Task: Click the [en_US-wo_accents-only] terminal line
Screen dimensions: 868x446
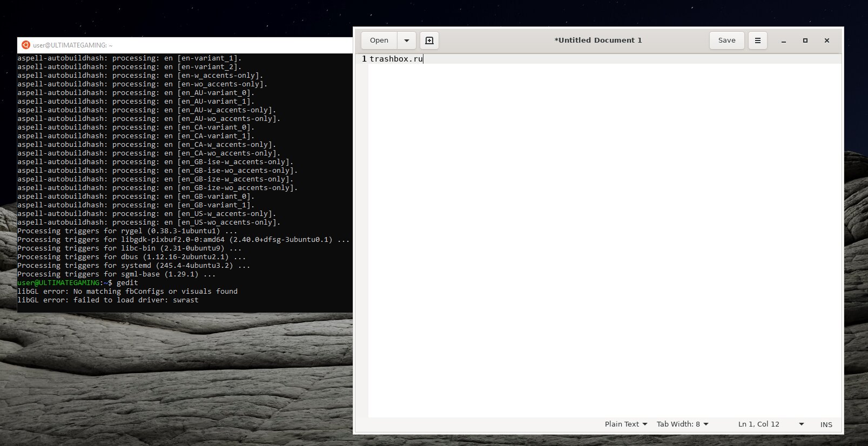Action: point(149,222)
